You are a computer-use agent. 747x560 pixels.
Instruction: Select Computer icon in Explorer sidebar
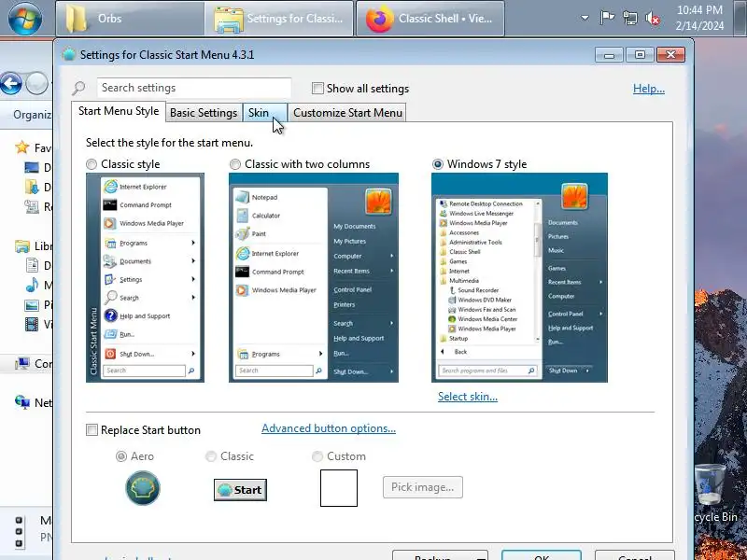click(x=21, y=364)
